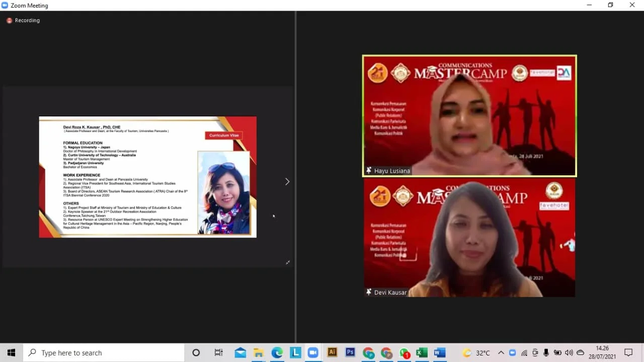Advance shared screen with the right arrow
The height and width of the screenshot is (362, 644).
(x=287, y=181)
